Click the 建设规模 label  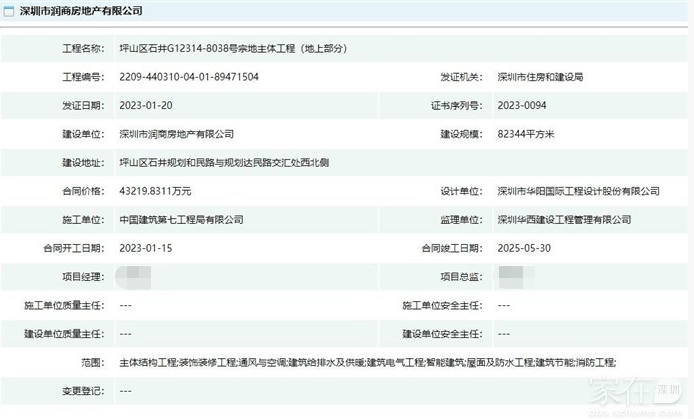(461, 134)
